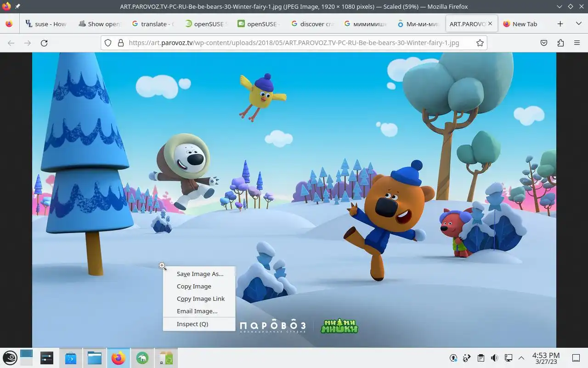The image size is (588, 368).
Task: Open the 'Ми-ми-ми' tab
Action: click(x=418, y=24)
